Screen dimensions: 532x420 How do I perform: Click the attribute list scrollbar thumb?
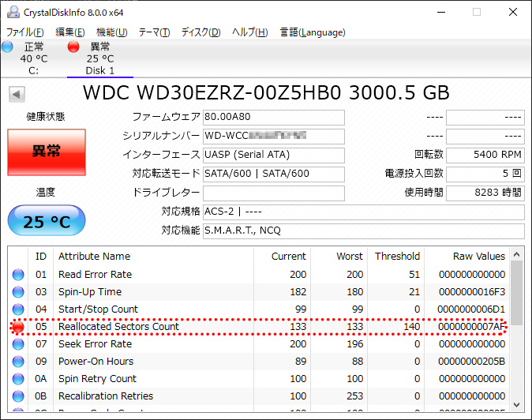516,293
